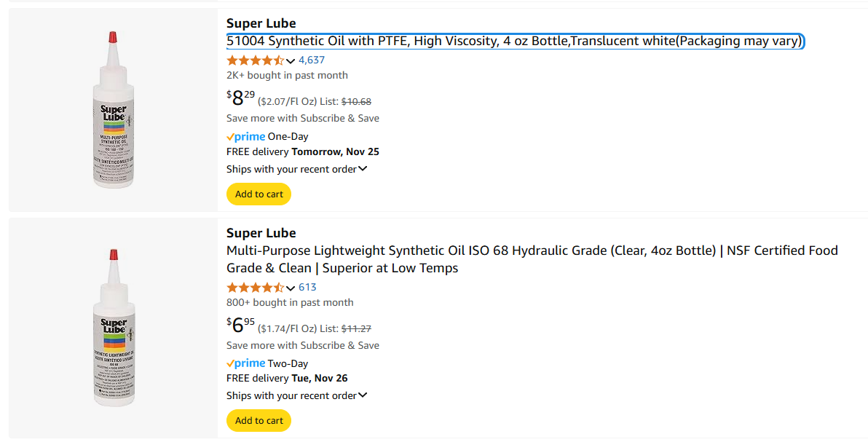Image resolution: width=868 pixels, height=442 pixels.
Task: Click the prime Two-Day badge
Action: tap(267, 363)
